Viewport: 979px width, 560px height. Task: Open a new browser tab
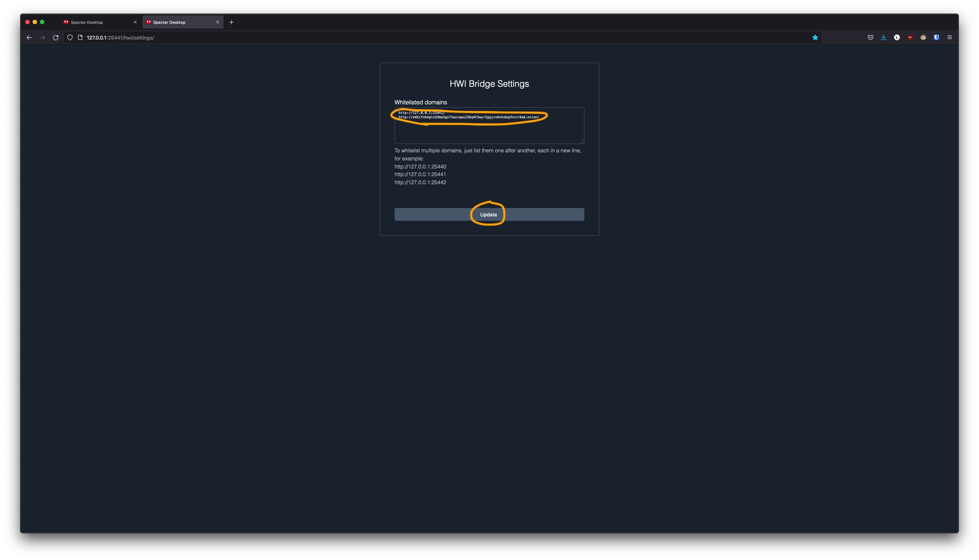(231, 22)
